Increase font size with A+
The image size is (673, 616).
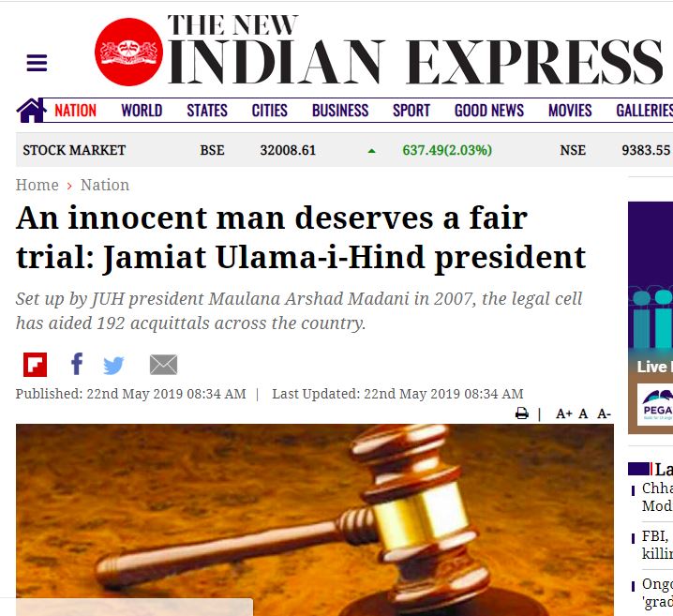coord(564,413)
